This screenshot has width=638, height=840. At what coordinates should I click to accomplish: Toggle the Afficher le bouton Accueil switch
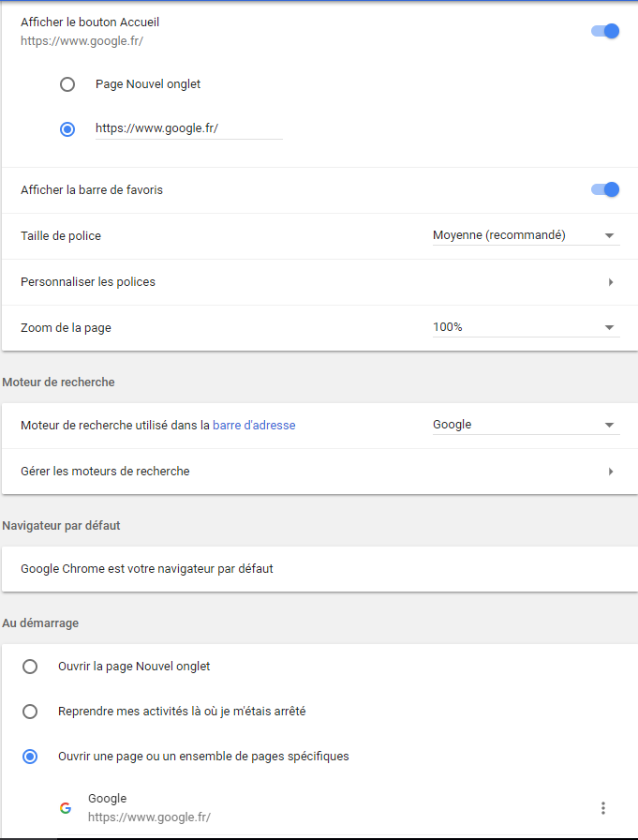click(605, 31)
